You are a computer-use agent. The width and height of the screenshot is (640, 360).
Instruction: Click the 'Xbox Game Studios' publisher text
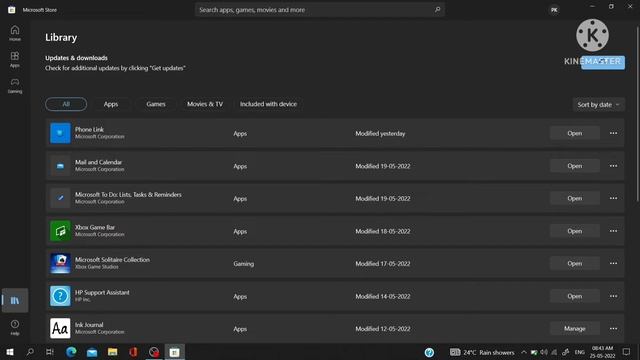(x=97, y=267)
